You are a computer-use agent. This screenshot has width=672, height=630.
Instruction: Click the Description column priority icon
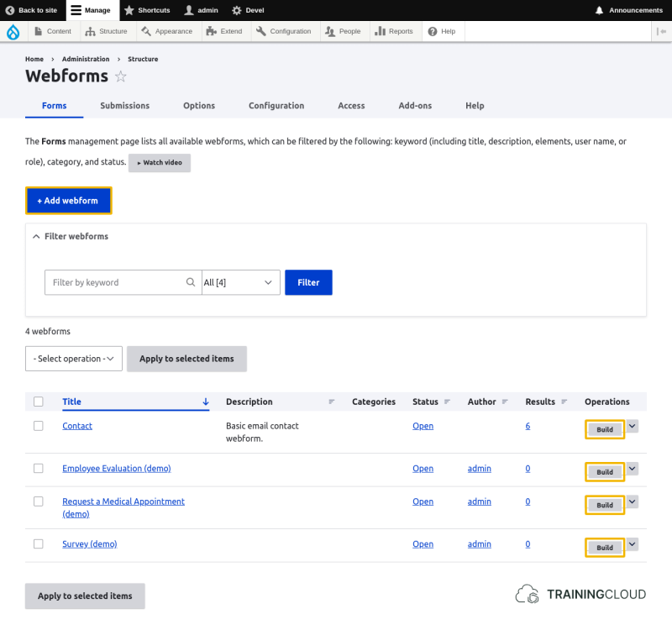[331, 402]
